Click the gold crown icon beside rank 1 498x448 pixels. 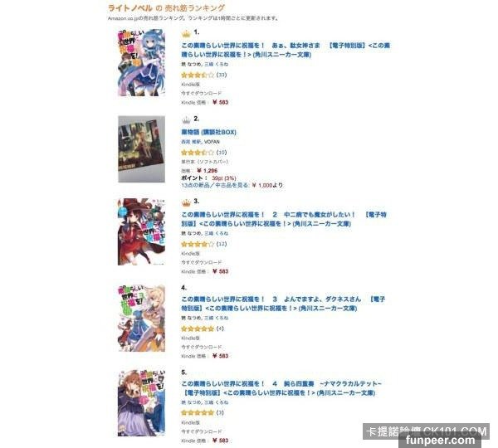pyautogui.click(x=186, y=33)
